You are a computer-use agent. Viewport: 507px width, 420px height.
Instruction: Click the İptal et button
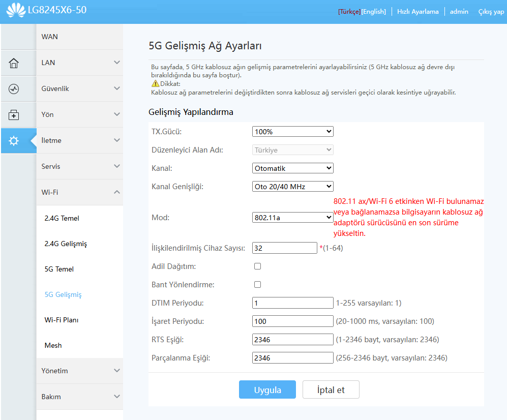point(331,389)
